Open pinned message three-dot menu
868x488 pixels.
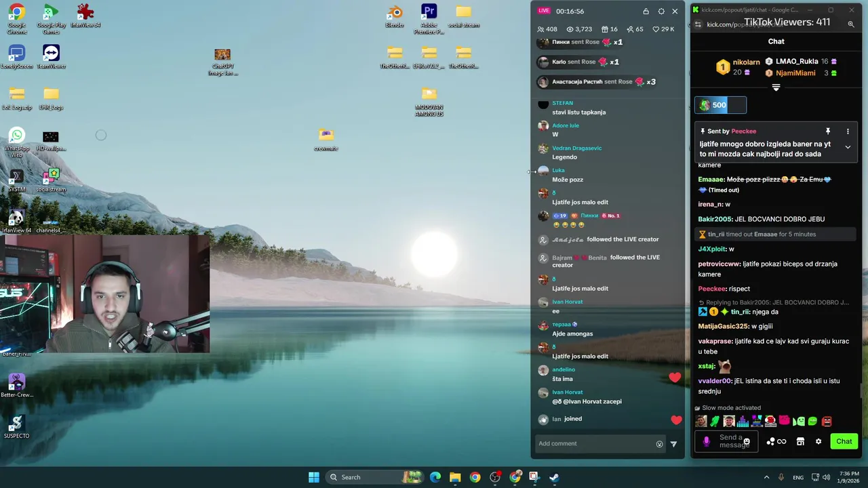(x=847, y=131)
